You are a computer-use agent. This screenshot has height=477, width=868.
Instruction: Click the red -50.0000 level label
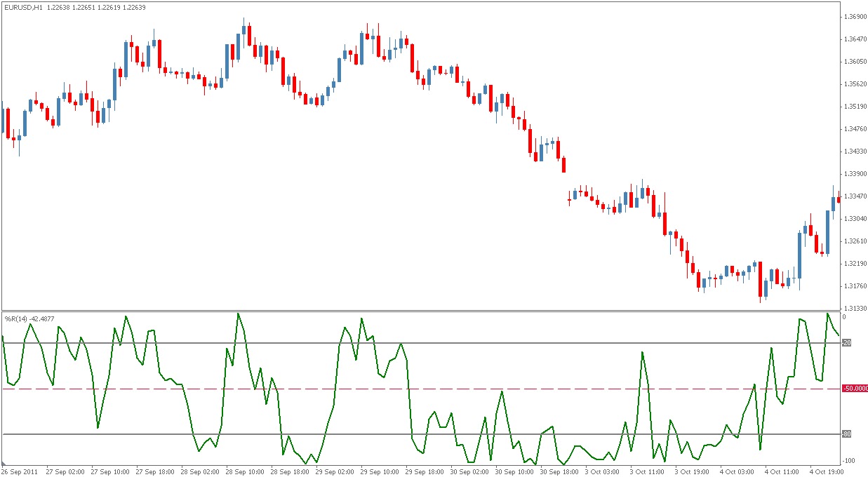[x=854, y=388]
